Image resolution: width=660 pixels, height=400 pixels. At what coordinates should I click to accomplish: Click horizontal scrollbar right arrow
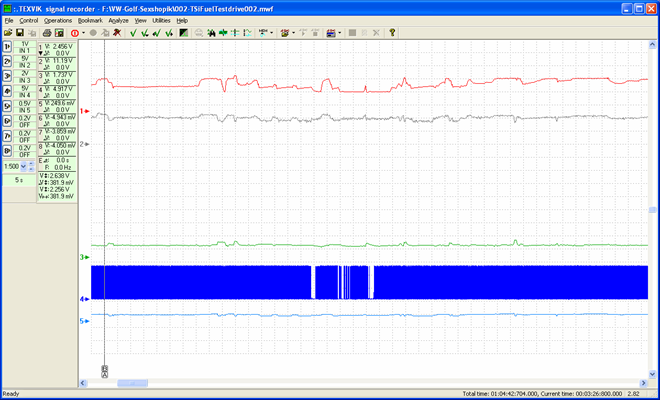(x=644, y=383)
